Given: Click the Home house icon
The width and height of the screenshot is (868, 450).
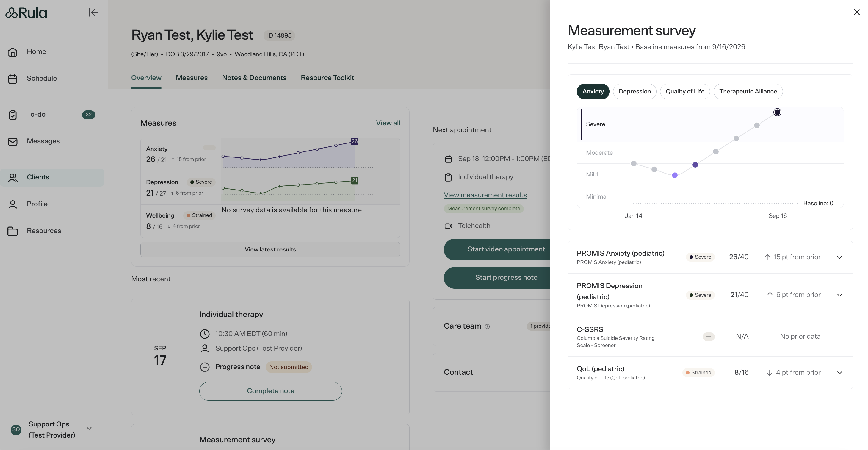Looking at the screenshot, I should pos(12,51).
